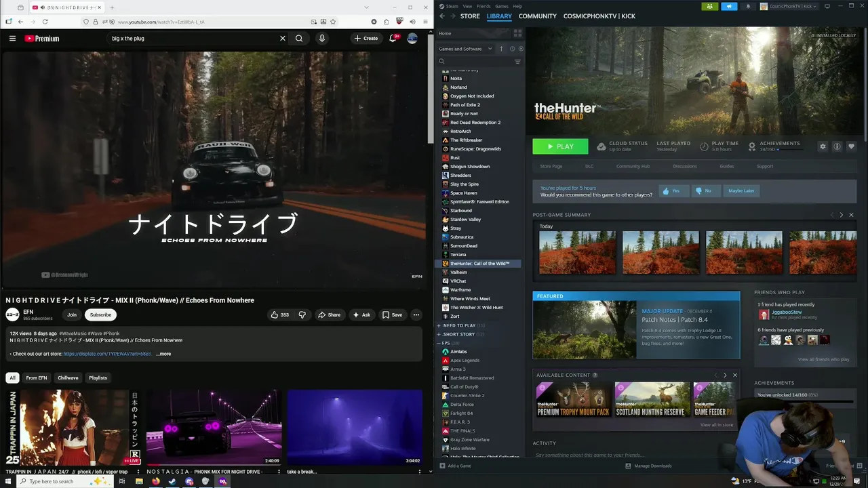Open Steam from the Windows taskbar
This screenshot has height=488, width=868.
coord(172,481)
